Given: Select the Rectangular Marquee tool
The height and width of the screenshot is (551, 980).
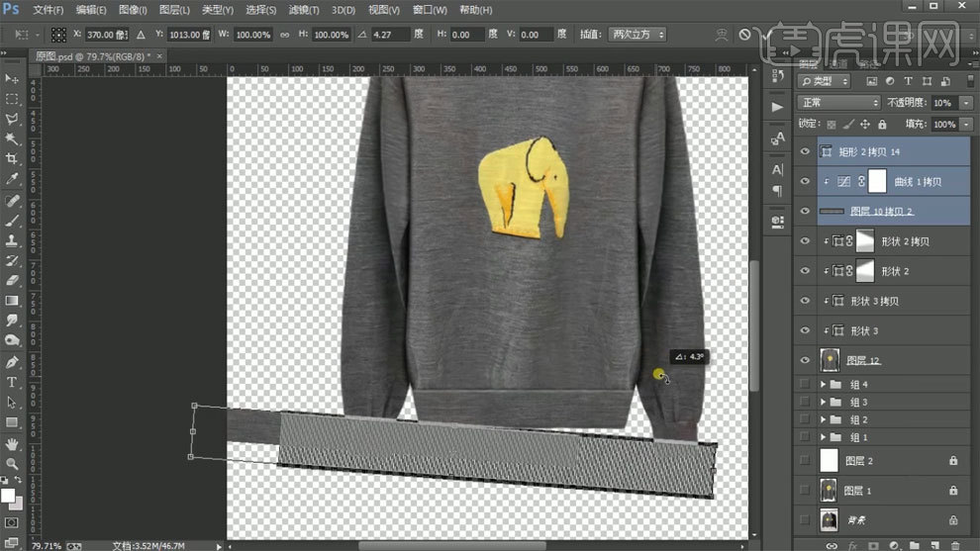Looking at the screenshot, I should 11,99.
